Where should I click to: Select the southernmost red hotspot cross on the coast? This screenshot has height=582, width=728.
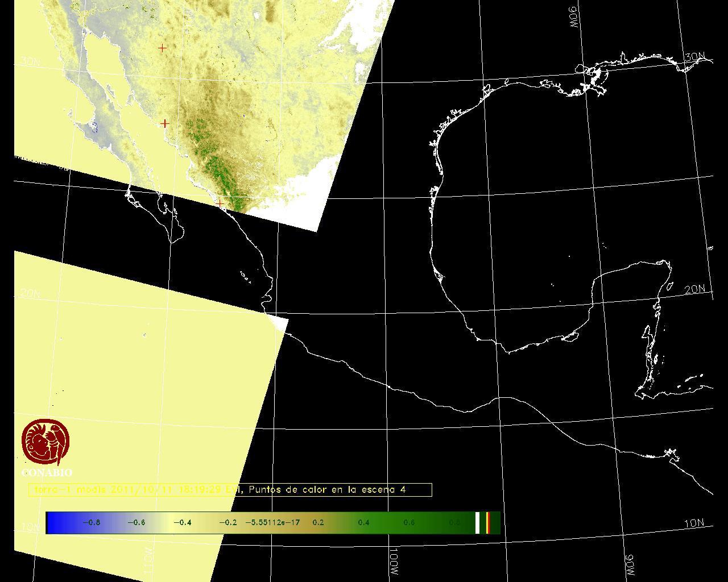click(x=220, y=203)
